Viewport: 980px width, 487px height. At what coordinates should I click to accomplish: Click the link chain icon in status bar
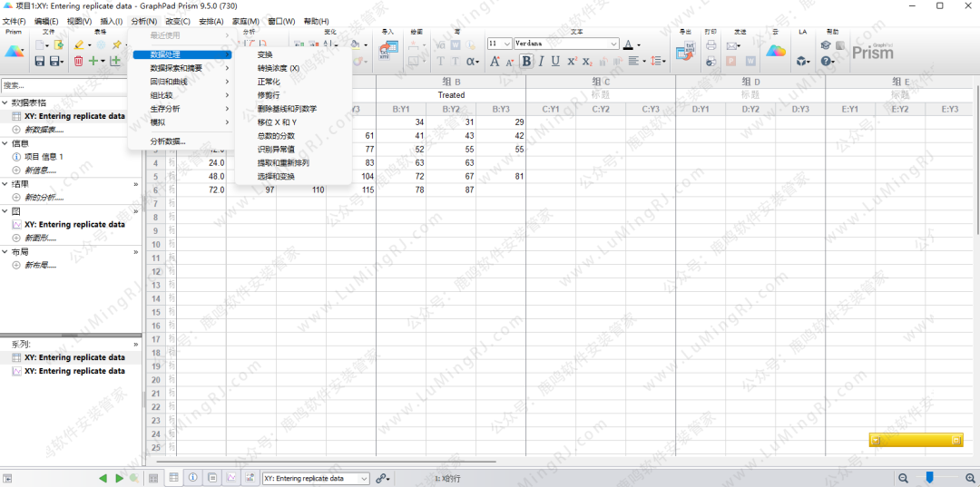[x=382, y=478]
